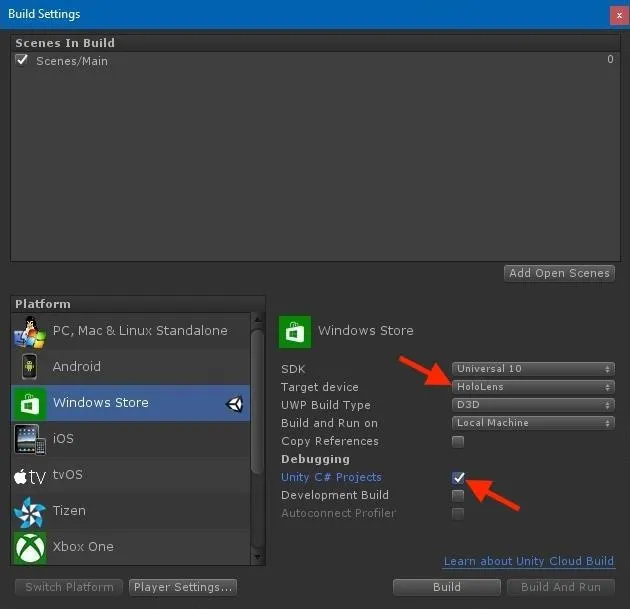Select the PC, Mac & Linux Standalone platform icon

tap(30, 332)
